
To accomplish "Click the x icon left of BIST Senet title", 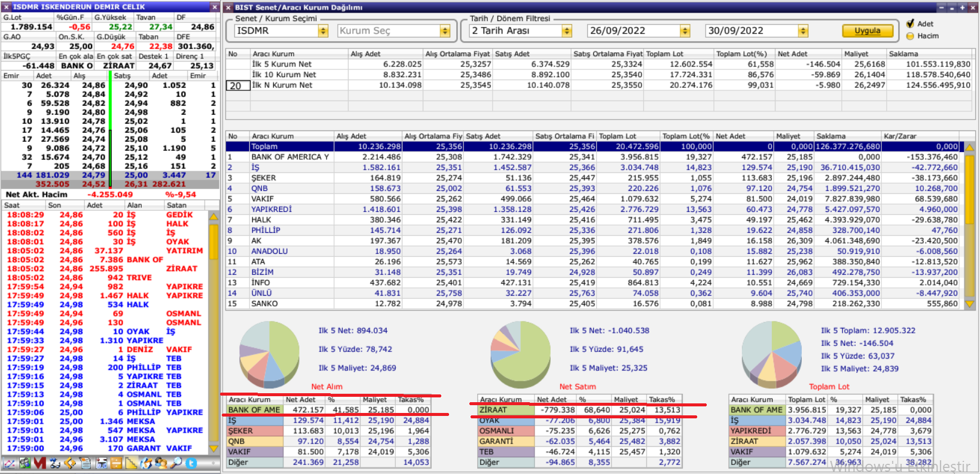I will (x=229, y=7).
